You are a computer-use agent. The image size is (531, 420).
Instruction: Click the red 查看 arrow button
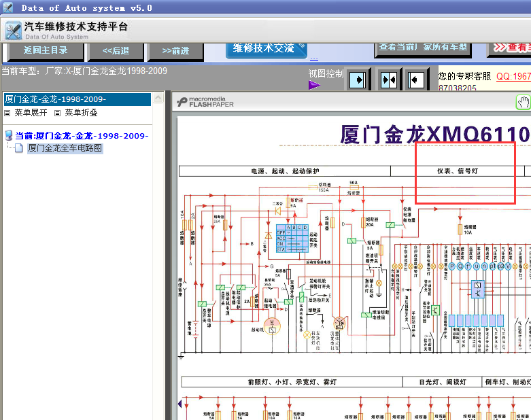point(510,49)
